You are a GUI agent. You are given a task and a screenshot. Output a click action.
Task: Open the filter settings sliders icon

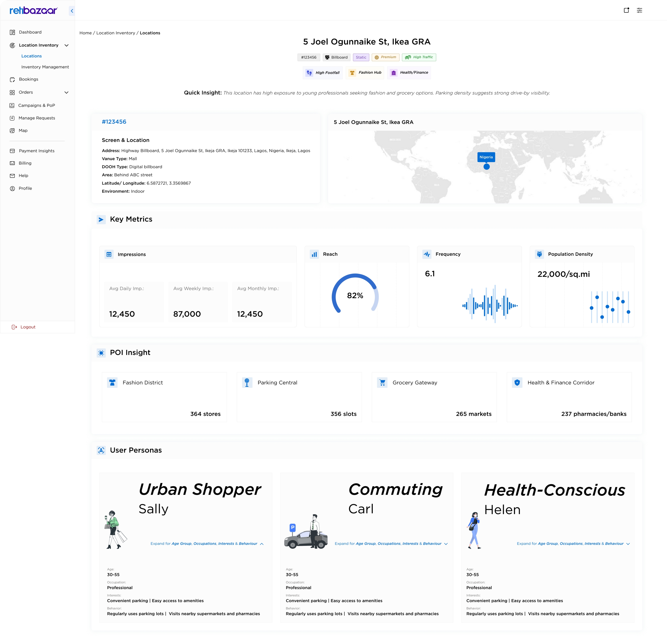639,10
